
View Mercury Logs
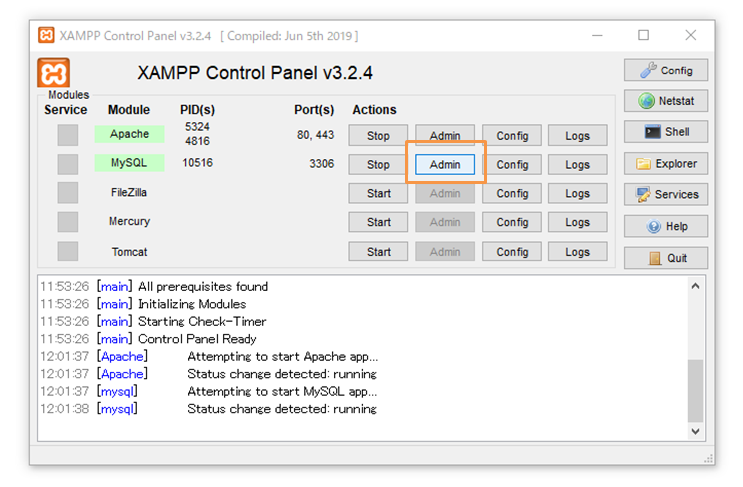tap(578, 222)
